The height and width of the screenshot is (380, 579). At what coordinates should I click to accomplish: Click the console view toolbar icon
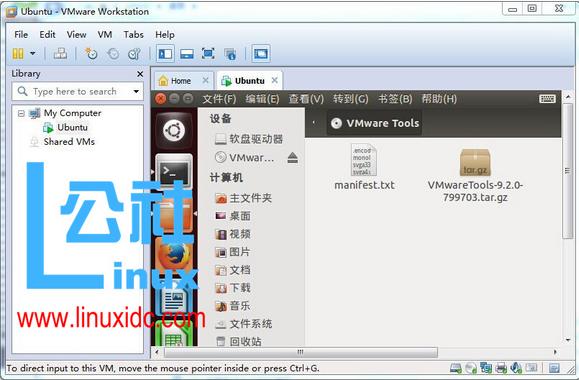click(x=261, y=54)
